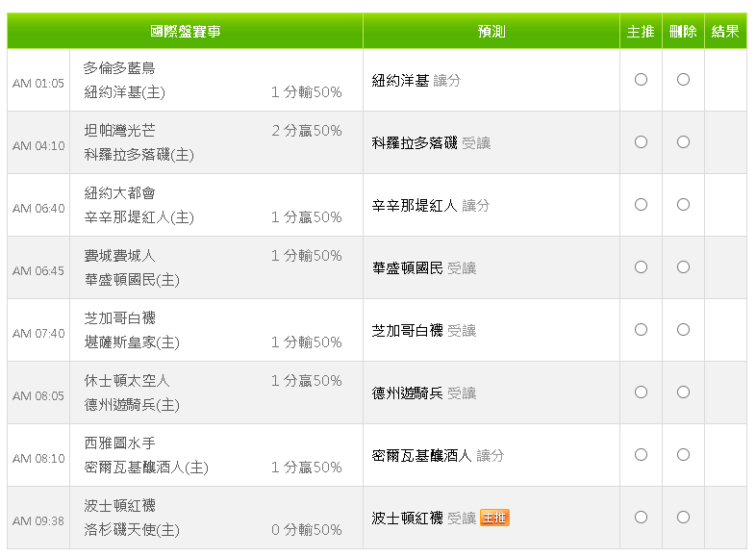The width and height of the screenshot is (756, 557).
Task: Select 主推 radio for 費城費城人 game
Action: click(641, 267)
